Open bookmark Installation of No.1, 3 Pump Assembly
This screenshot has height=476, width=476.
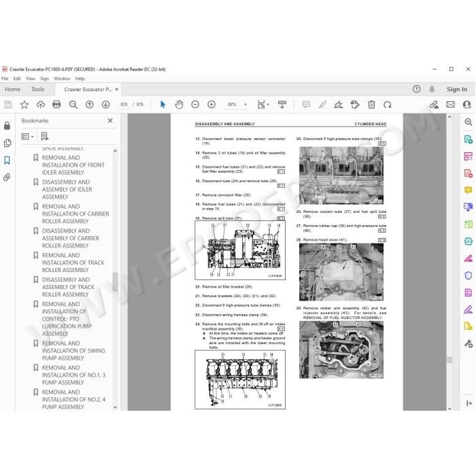tap(73, 375)
